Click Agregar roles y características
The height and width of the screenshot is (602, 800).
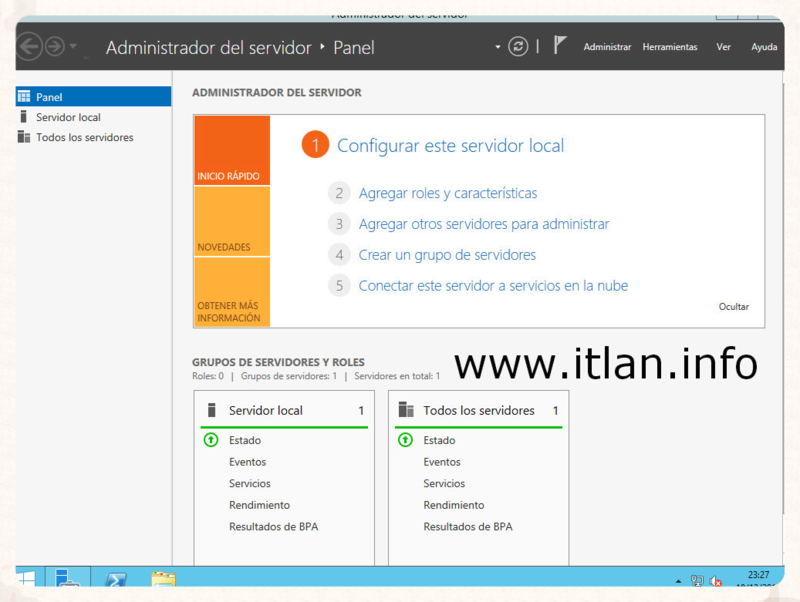click(447, 193)
